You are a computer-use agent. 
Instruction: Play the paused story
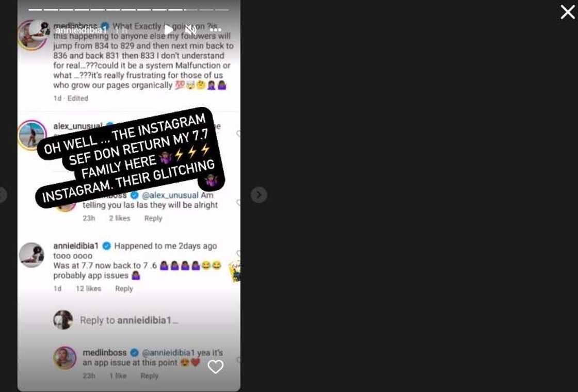(168, 30)
